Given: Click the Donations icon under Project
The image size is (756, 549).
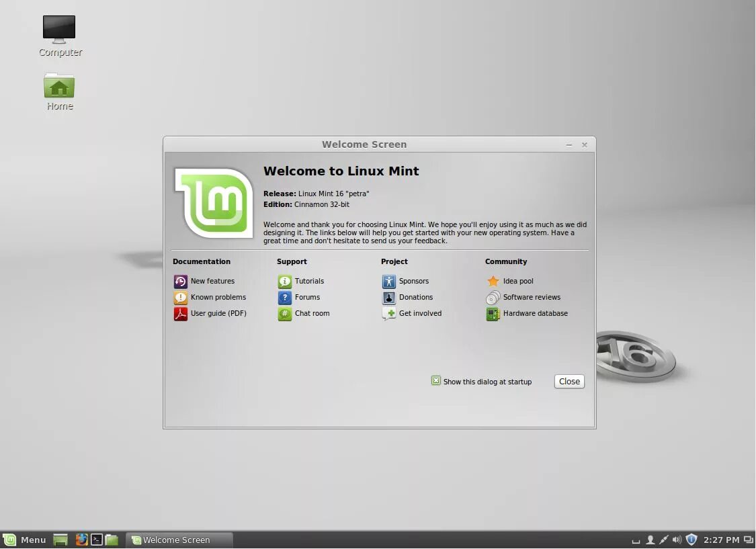Looking at the screenshot, I should pos(388,298).
